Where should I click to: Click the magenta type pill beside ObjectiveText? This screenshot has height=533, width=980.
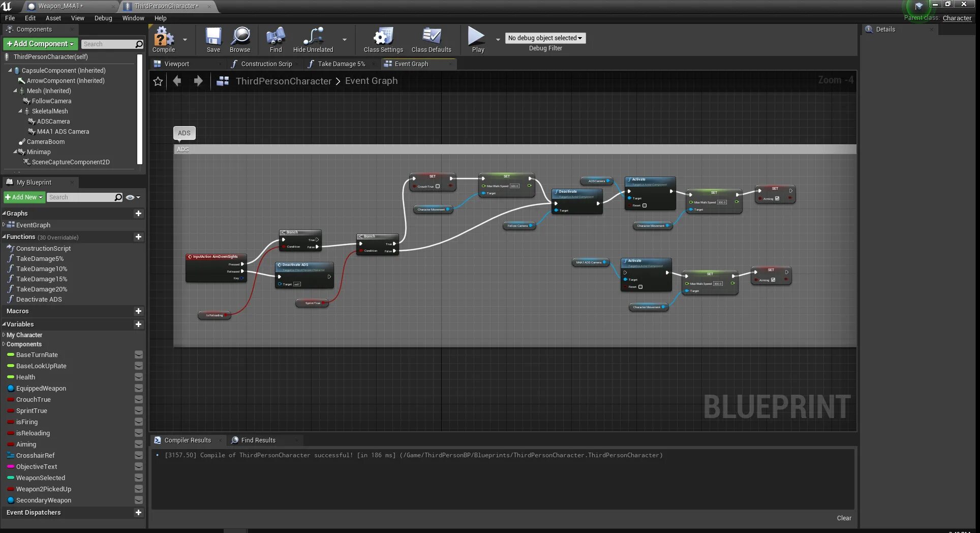(10, 467)
